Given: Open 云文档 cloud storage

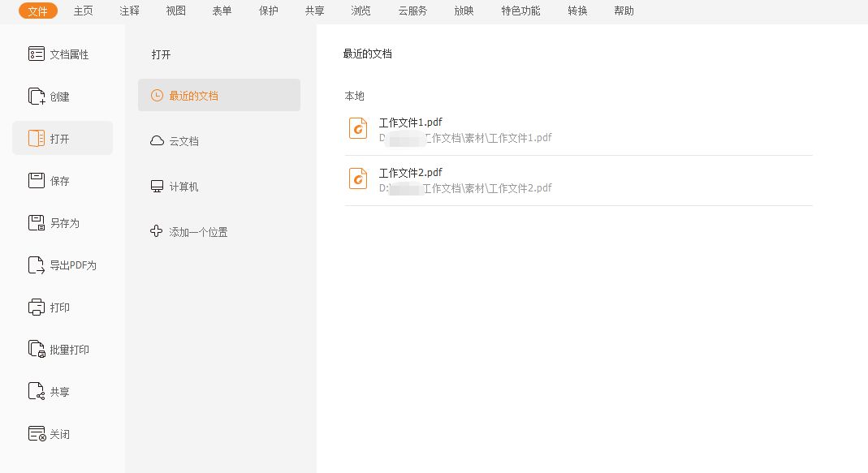Looking at the screenshot, I should click(x=185, y=140).
